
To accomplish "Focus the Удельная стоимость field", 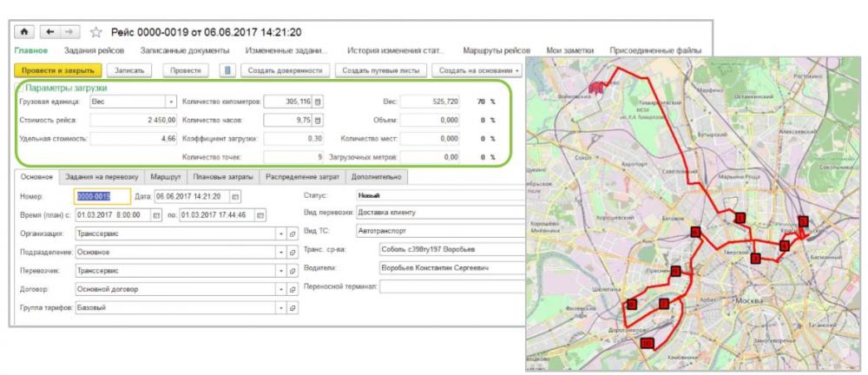I will (x=134, y=139).
